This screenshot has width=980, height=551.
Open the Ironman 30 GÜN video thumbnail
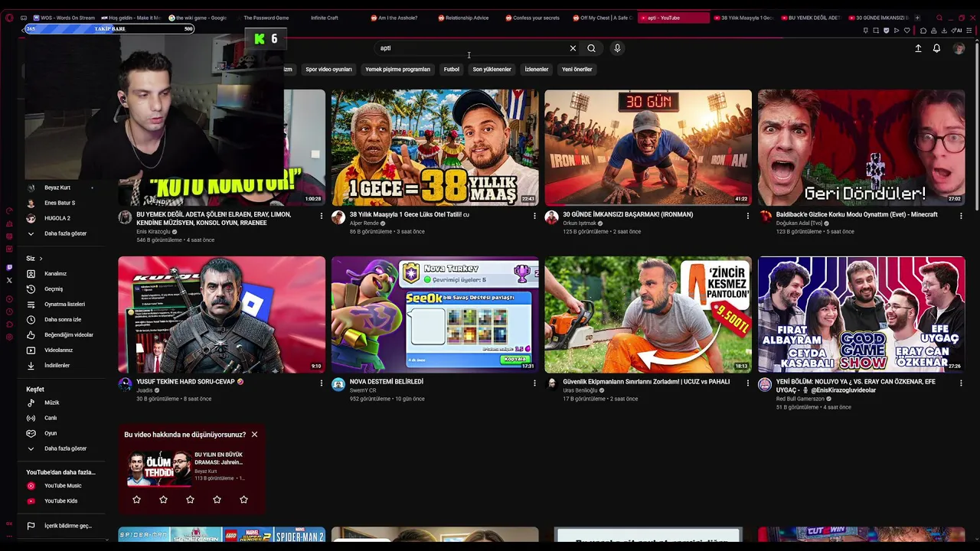[648, 148]
